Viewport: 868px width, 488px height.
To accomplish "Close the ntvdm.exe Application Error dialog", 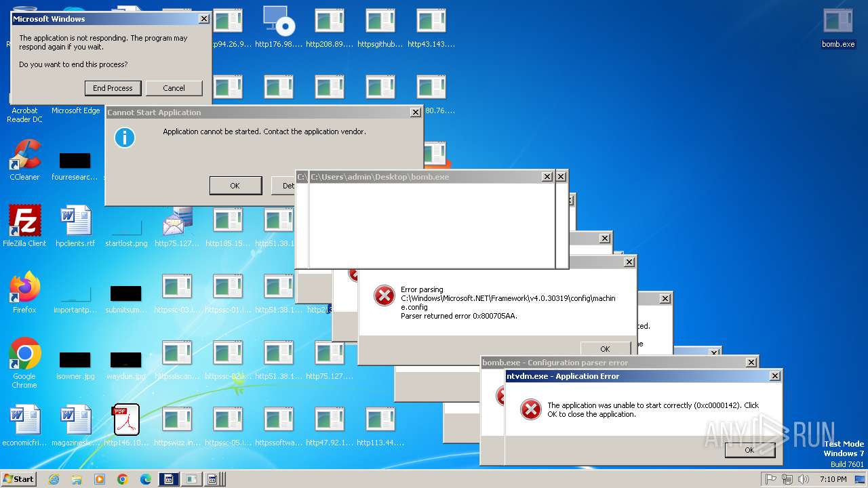I will [x=774, y=376].
